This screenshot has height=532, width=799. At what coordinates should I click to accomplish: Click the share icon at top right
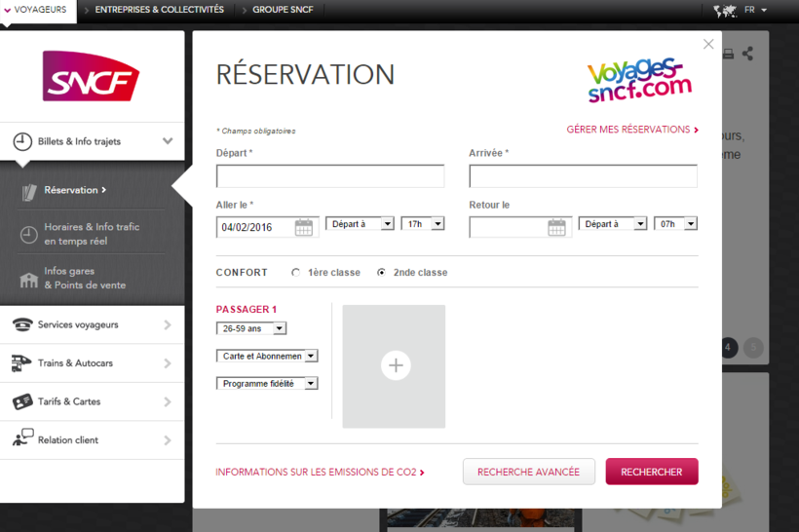(x=747, y=54)
